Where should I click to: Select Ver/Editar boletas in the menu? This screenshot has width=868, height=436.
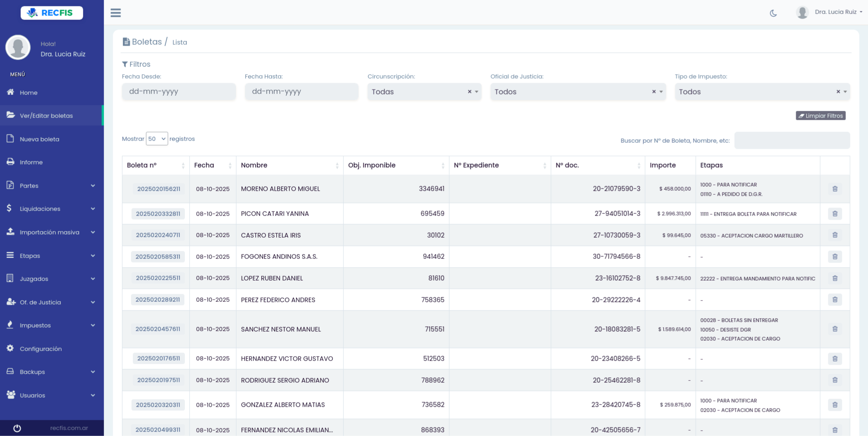pyautogui.click(x=46, y=115)
